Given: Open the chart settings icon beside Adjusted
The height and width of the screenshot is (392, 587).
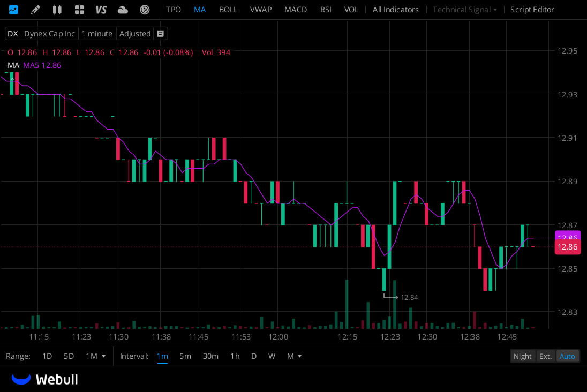Looking at the screenshot, I should click(160, 34).
